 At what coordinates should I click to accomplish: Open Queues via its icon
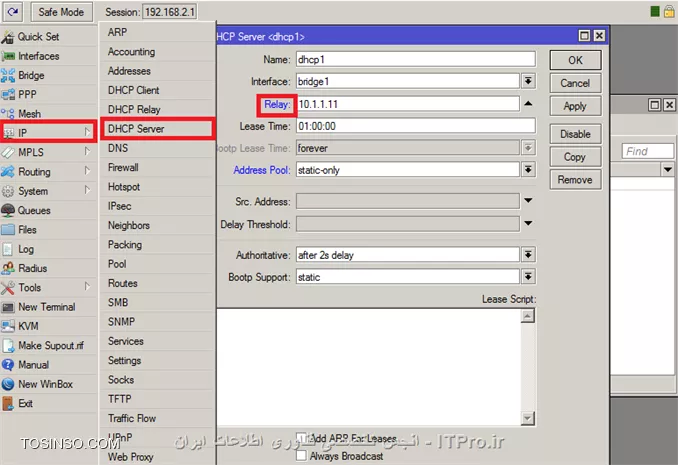point(8,210)
